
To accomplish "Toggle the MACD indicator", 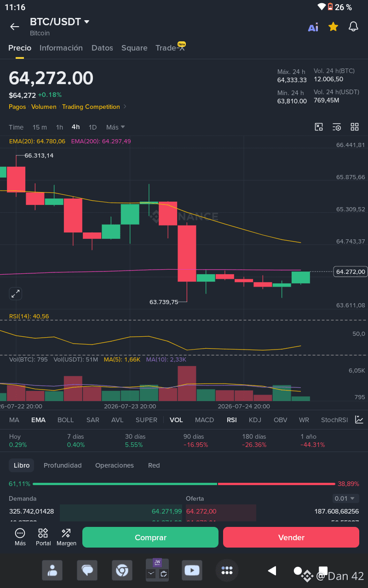I will click(x=204, y=420).
